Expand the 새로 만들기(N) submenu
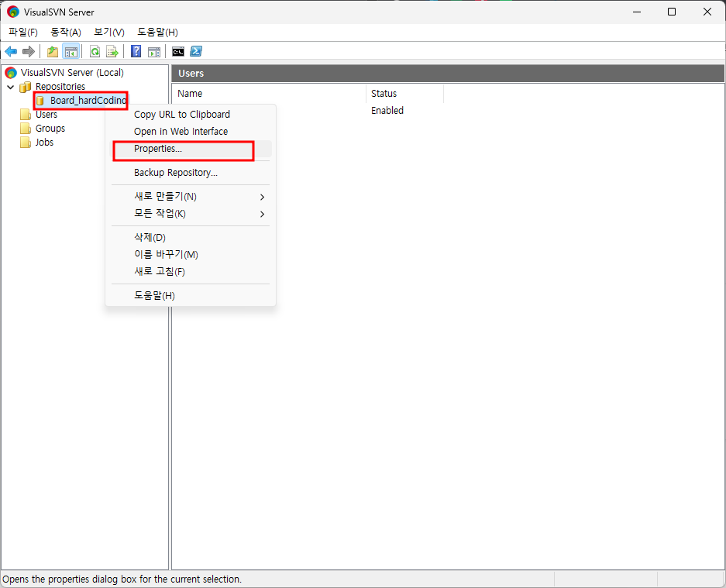The height and width of the screenshot is (588, 726). click(191, 197)
